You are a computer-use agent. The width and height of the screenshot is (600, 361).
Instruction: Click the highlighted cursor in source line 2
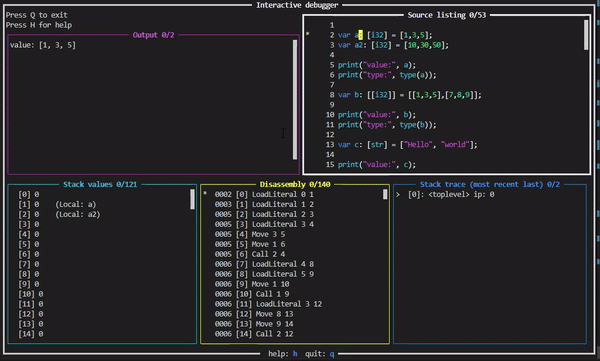[x=360, y=35]
